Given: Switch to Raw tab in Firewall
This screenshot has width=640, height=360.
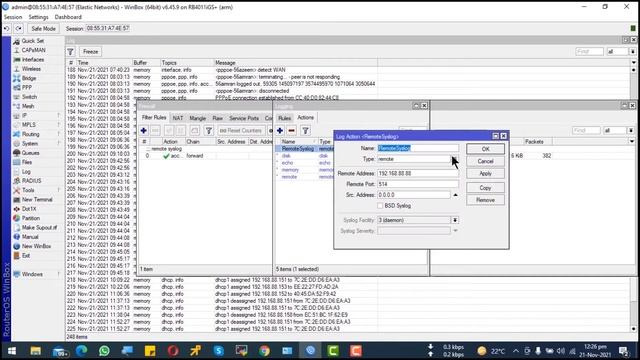Looking at the screenshot, I should (x=218, y=118).
